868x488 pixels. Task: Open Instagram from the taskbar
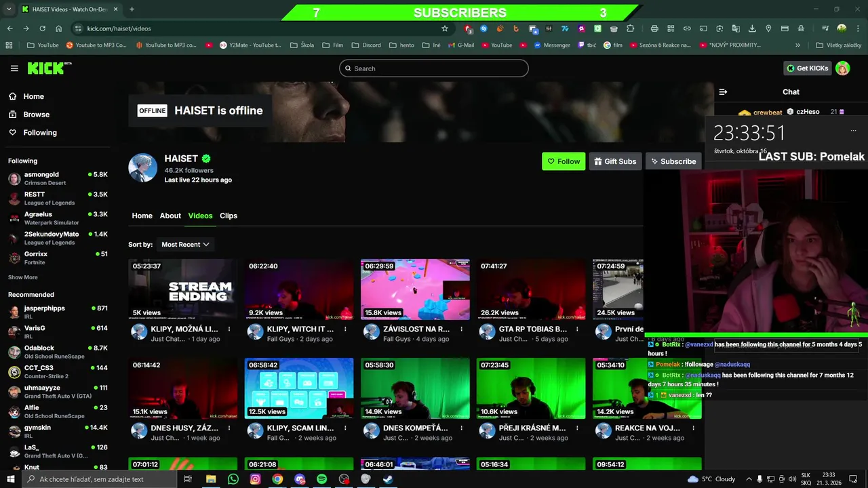click(x=255, y=479)
